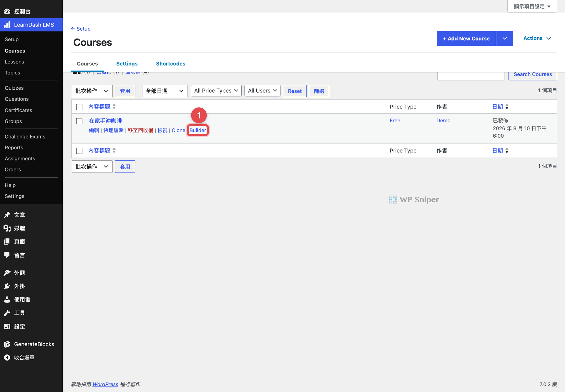Screen dimensions: 565x392
Task: Click sort arrows beside bottom 日期 header
Action: tap(507, 151)
